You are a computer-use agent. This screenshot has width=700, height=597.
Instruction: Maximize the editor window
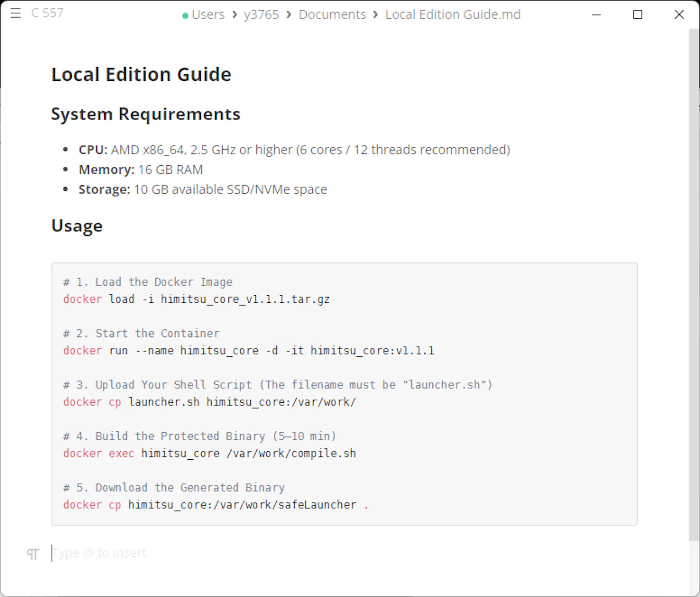click(x=638, y=14)
